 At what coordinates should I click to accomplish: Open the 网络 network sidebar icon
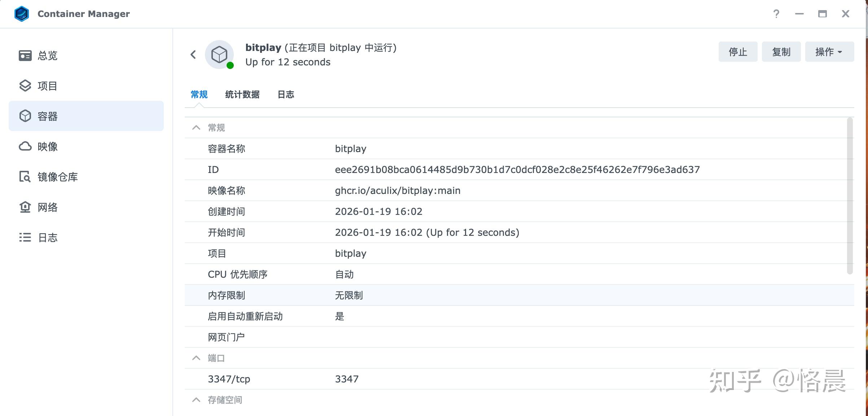(x=25, y=207)
